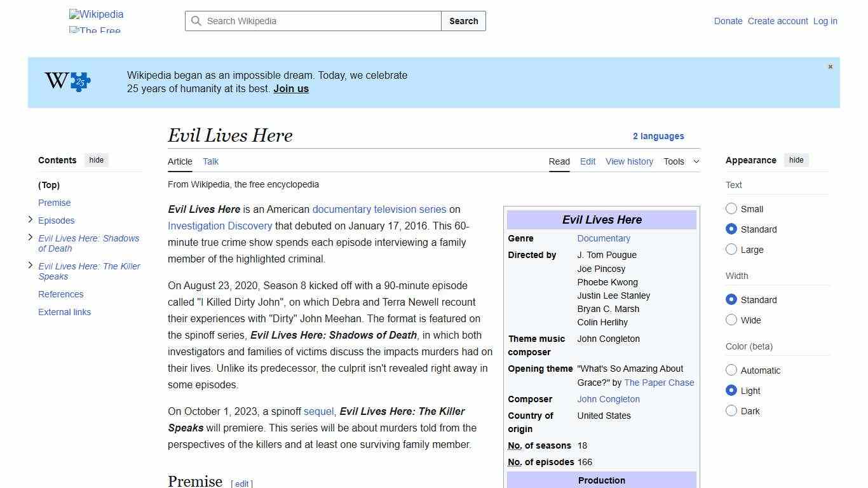Expand the Episodes section in Contents
The width and height of the screenshot is (868, 488).
coord(30,219)
